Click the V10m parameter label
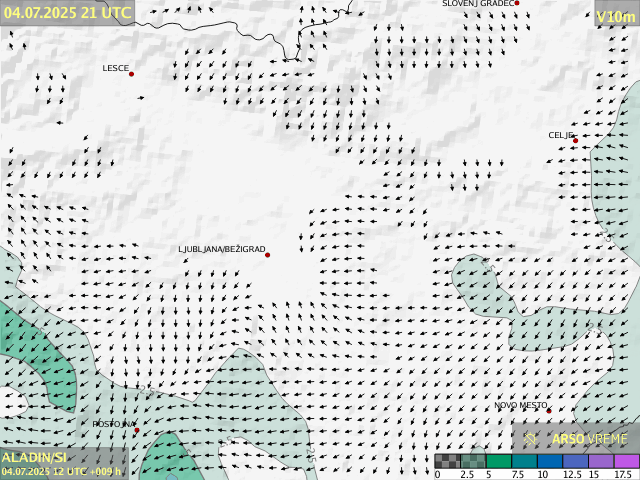This screenshot has height=480, width=640. point(616,17)
